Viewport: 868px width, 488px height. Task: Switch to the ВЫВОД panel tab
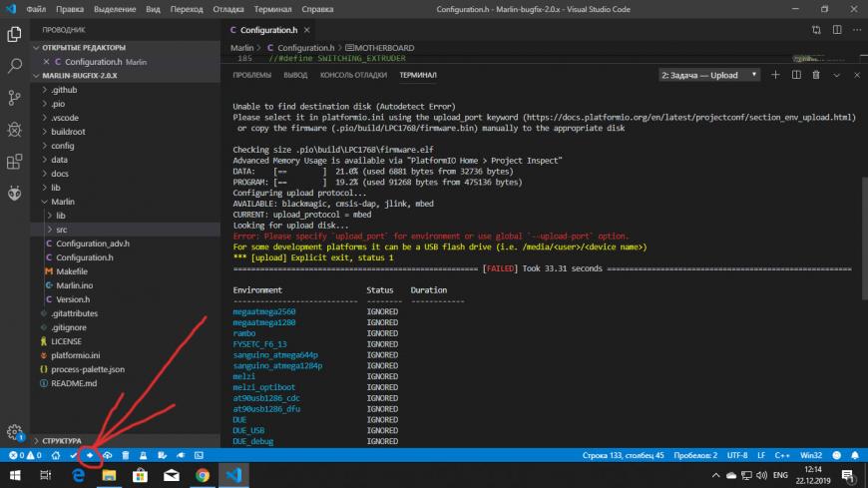(x=295, y=75)
